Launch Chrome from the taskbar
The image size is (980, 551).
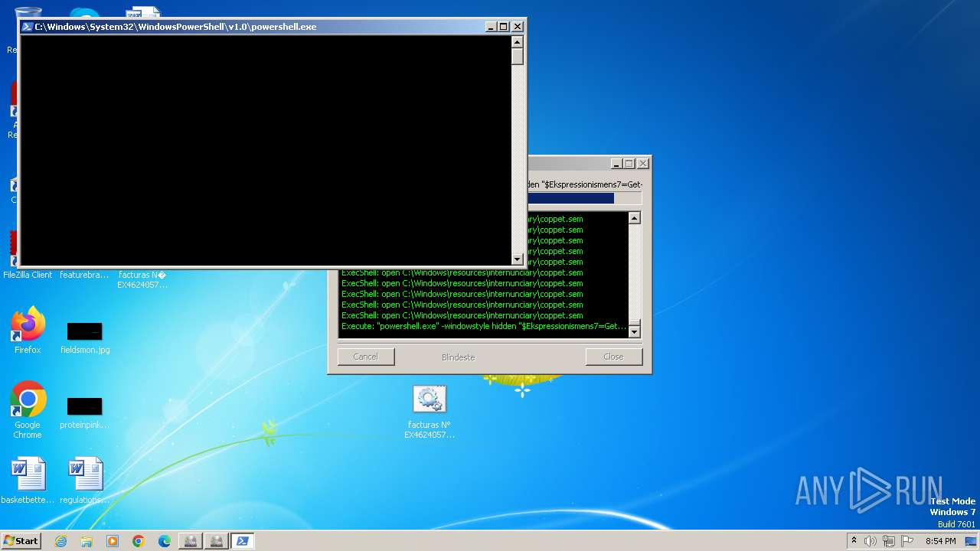click(139, 541)
